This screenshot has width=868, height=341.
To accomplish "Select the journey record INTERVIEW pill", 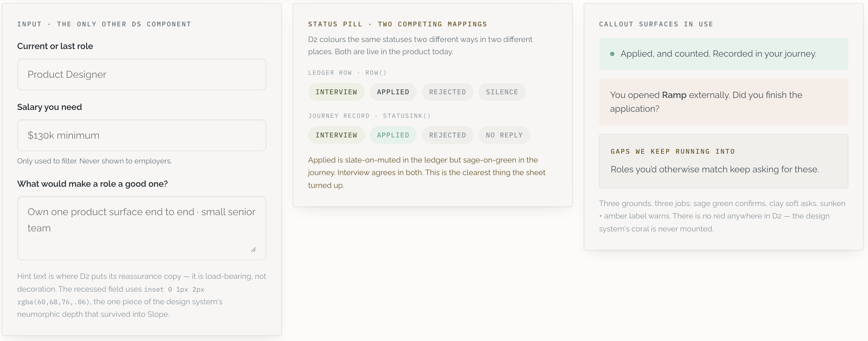I will 336,135.
